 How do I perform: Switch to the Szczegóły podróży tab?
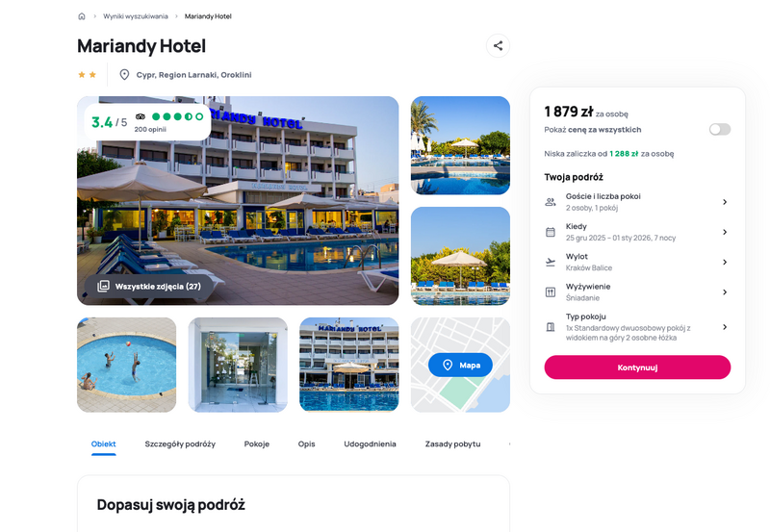pyautogui.click(x=180, y=443)
